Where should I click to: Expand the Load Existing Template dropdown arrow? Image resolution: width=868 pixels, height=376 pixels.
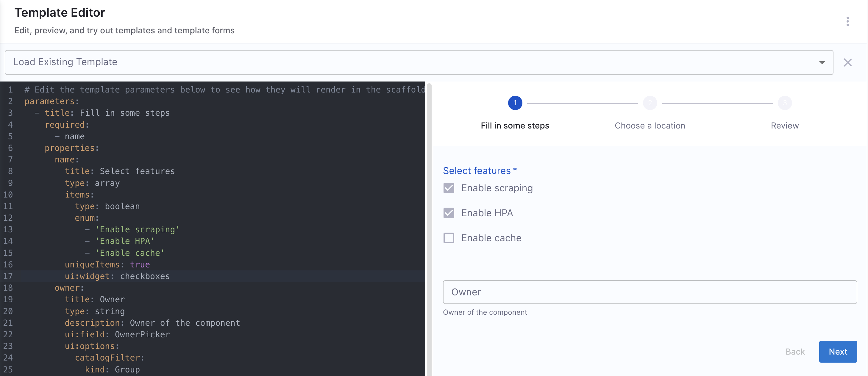822,62
